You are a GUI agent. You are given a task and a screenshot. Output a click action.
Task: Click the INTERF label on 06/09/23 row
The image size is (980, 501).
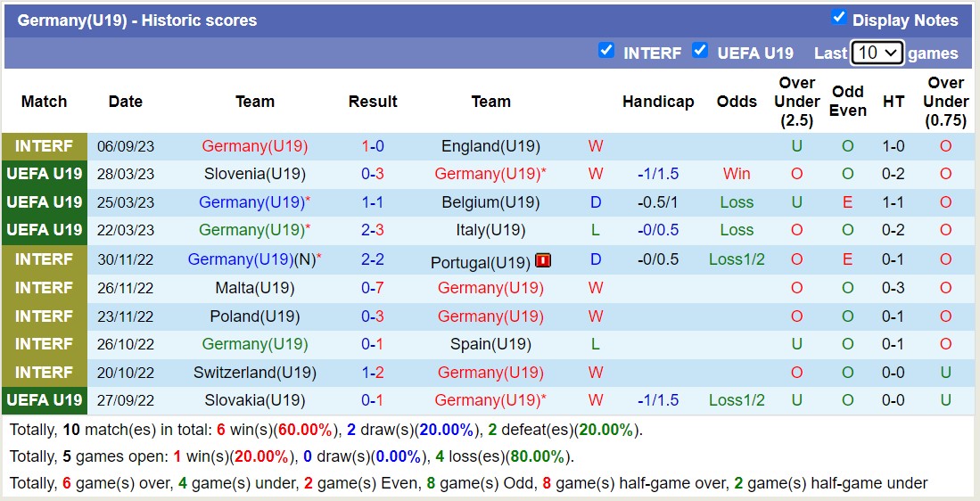[x=44, y=146]
